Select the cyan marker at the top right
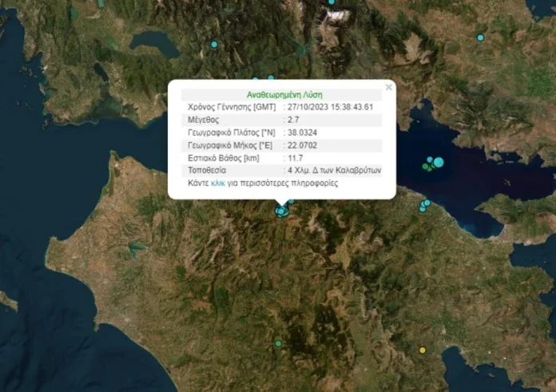Viewport: 556px width, 392px height. [x=480, y=38]
